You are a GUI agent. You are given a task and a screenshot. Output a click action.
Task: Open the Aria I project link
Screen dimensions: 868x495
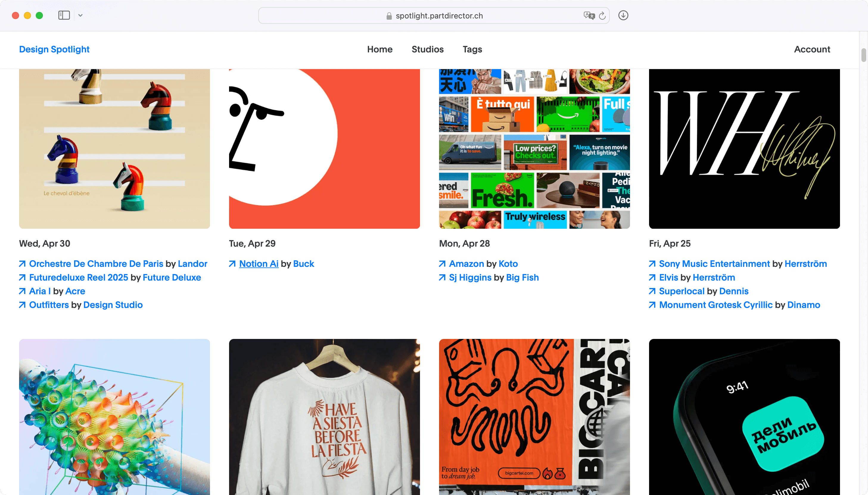(40, 291)
